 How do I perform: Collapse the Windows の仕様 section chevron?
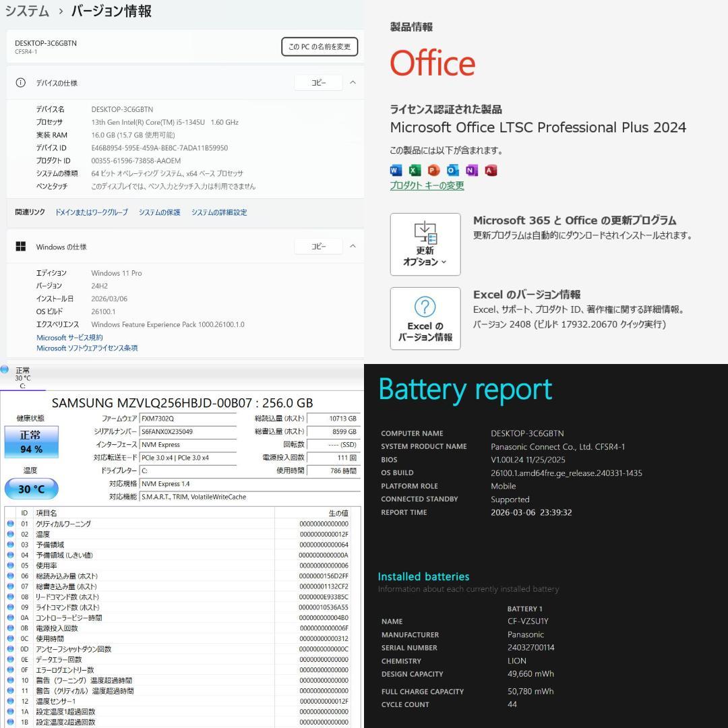(x=353, y=246)
